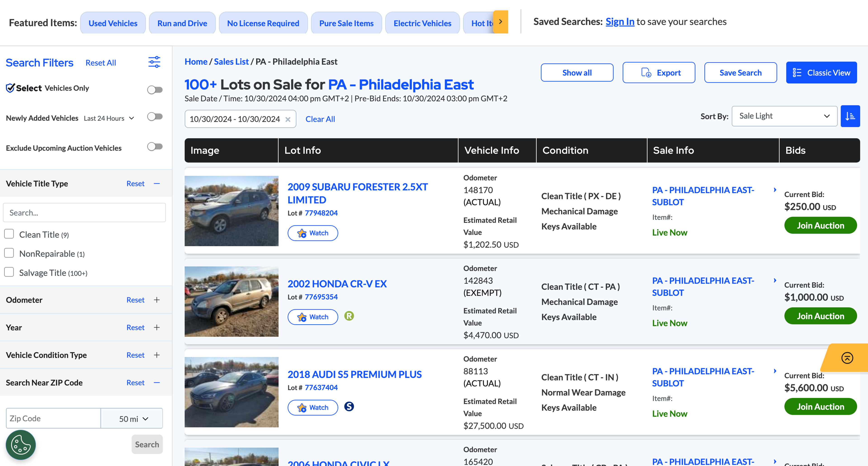
Task: Clear the date filter with Clear All
Action: [x=320, y=118]
